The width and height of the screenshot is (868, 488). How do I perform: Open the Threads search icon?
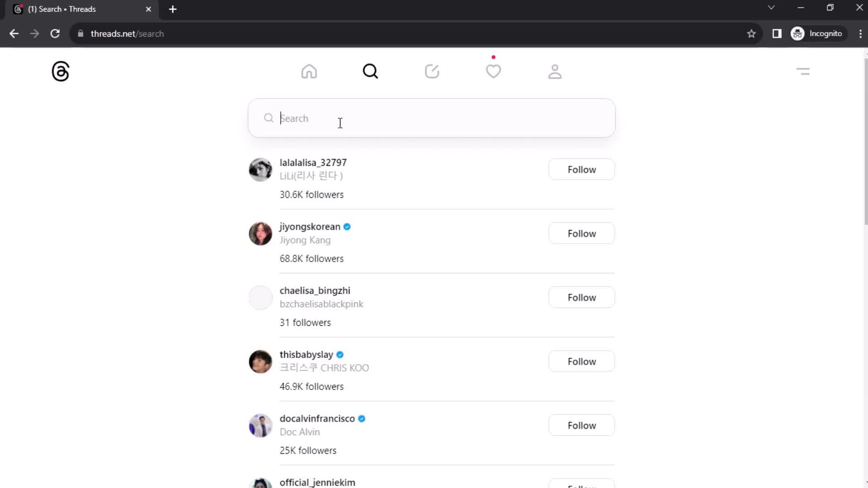pos(370,71)
